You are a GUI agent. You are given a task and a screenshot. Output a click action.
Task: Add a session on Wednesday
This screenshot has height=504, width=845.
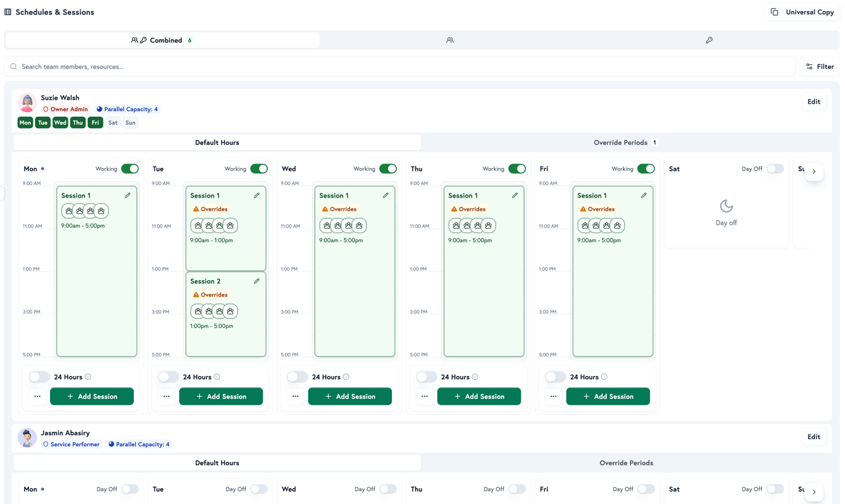(x=350, y=396)
